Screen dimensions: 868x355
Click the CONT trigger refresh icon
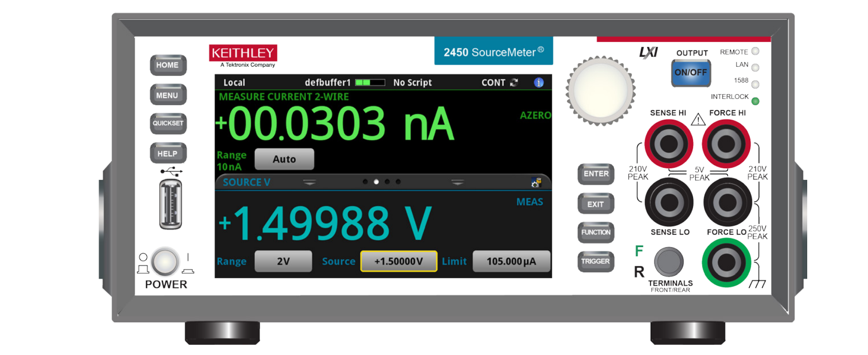coord(514,83)
